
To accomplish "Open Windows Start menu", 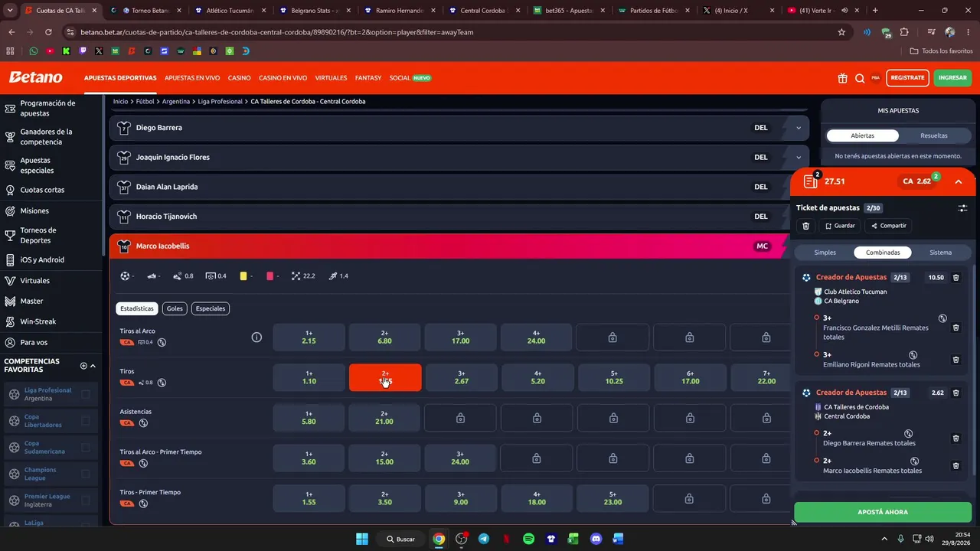I will tap(362, 539).
